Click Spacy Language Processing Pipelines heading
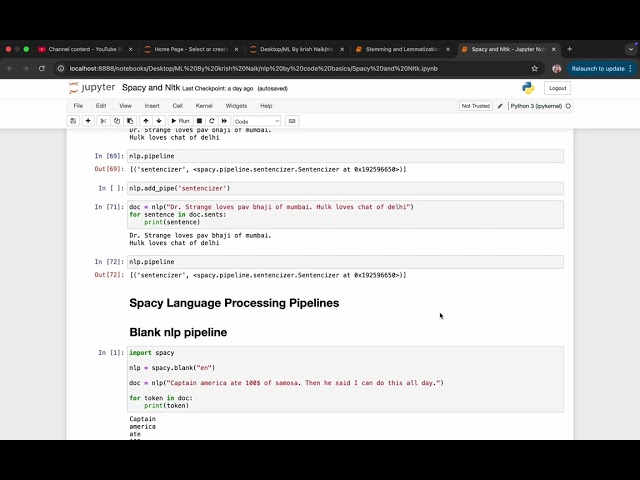The image size is (640, 480). 234,303
